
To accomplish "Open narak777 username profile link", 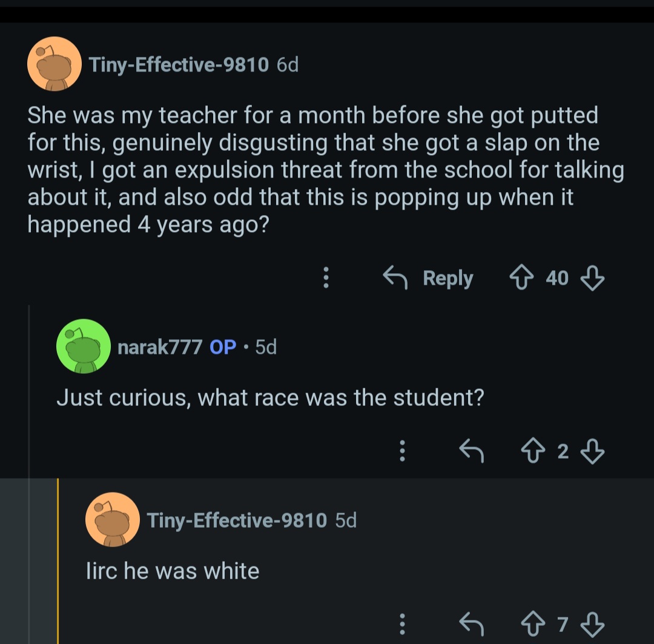I will (x=160, y=347).
